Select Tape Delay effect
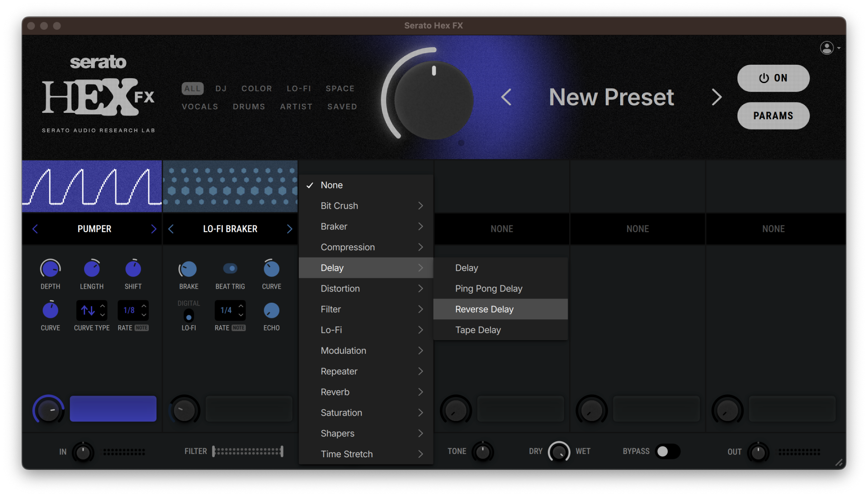This screenshot has width=868, height=496. [478, 330]
